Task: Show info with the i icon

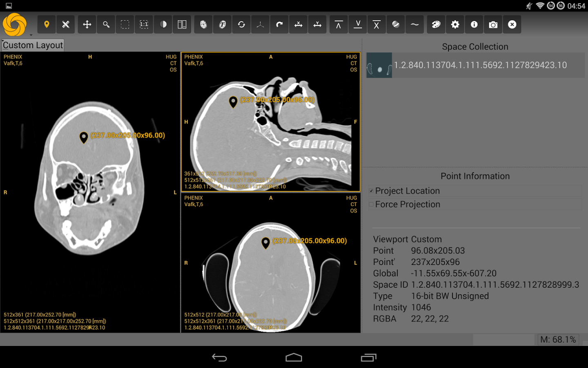Action: (x=474, y=25)
